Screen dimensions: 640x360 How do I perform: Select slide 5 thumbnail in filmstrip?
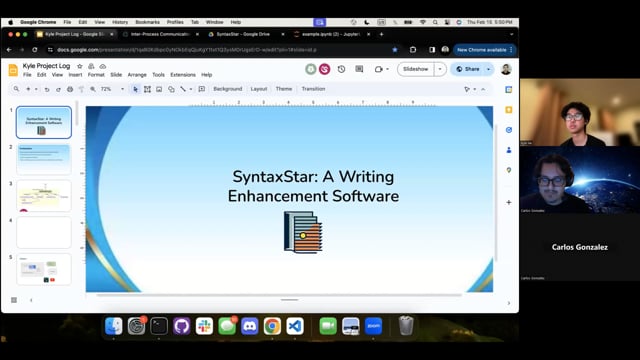(44, 269)
